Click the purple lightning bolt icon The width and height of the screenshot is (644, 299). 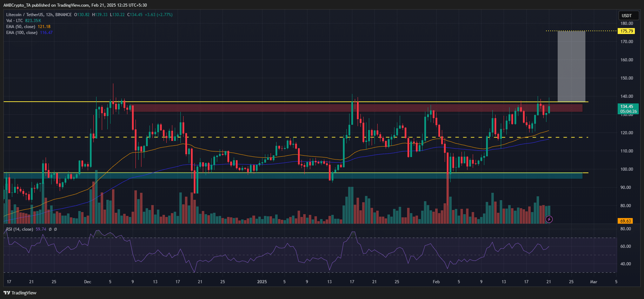(x=549, y=219)
